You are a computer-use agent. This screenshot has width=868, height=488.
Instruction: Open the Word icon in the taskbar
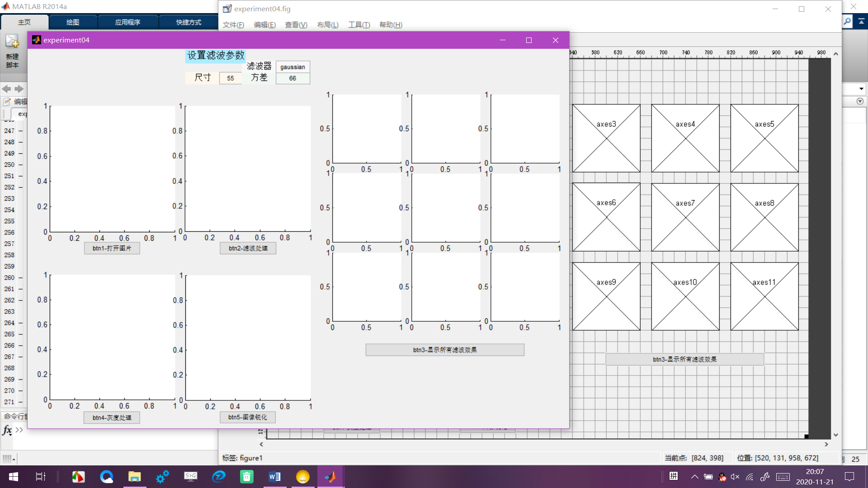274,477
